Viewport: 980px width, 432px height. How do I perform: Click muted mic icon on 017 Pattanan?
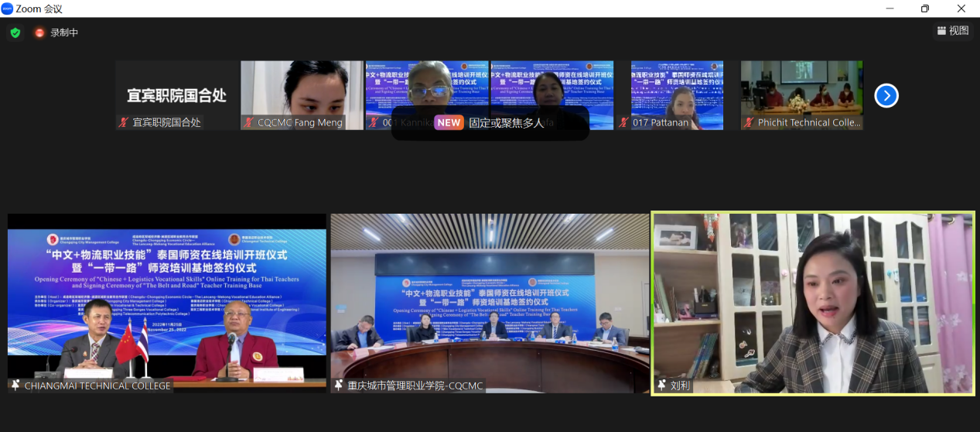click(623, 122)
